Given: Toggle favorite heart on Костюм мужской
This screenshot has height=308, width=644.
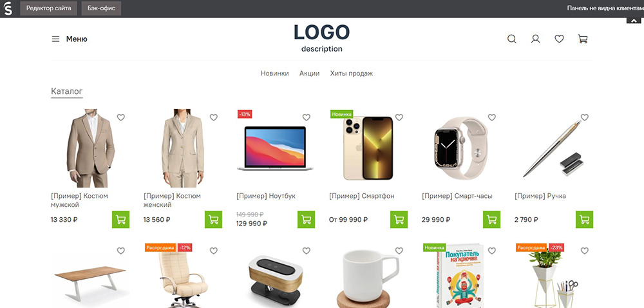Looking at the screenshot, I should click(121, 117).
